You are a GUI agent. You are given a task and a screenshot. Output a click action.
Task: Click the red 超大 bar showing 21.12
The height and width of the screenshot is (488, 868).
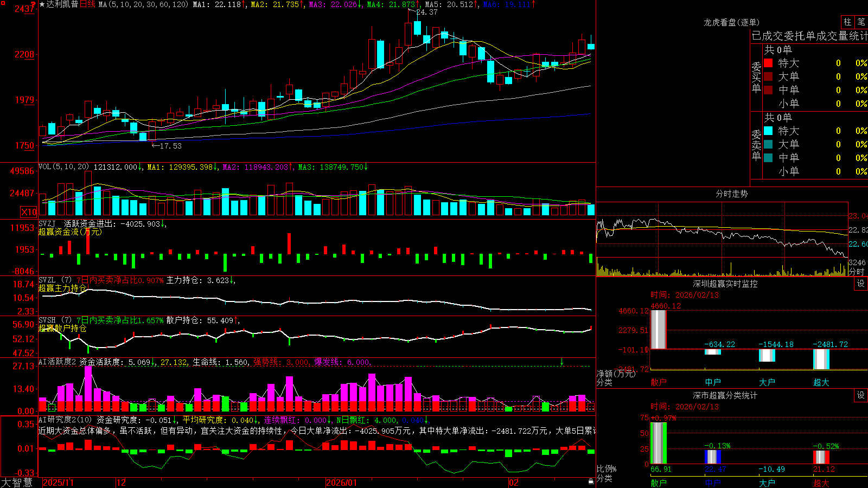coord(821,457)
